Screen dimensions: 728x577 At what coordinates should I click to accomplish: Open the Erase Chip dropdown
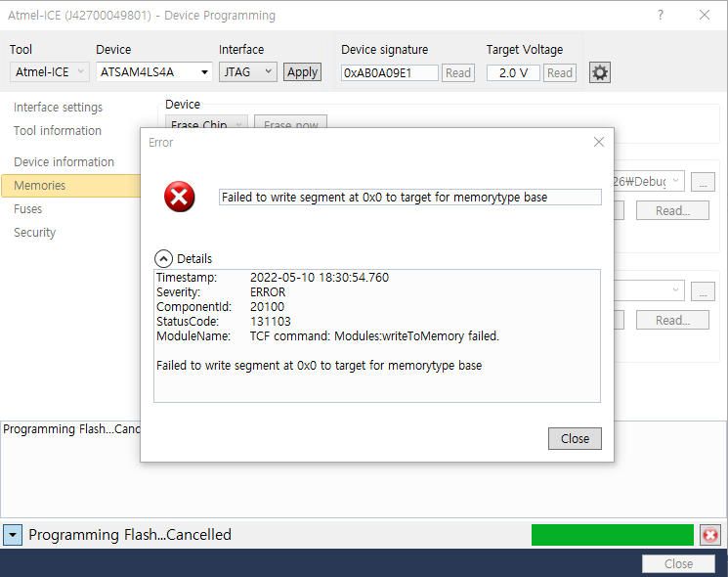(x=206, y=121)
